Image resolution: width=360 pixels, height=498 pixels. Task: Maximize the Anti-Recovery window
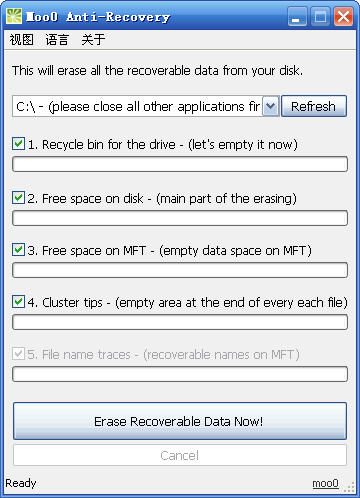[x=320, y=16]
